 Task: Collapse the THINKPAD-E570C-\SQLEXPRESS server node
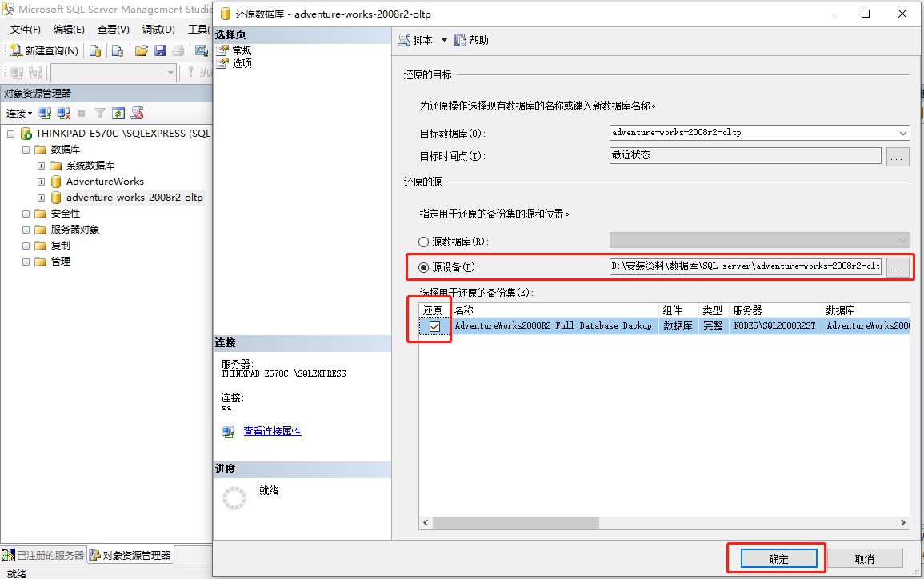point(10,134)
